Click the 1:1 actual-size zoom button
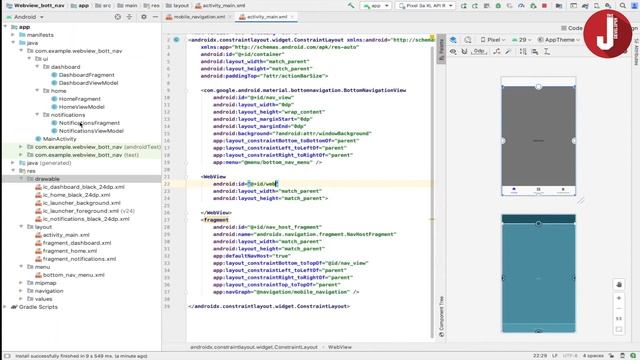640x360 pixels. click(x=619, y=318)
